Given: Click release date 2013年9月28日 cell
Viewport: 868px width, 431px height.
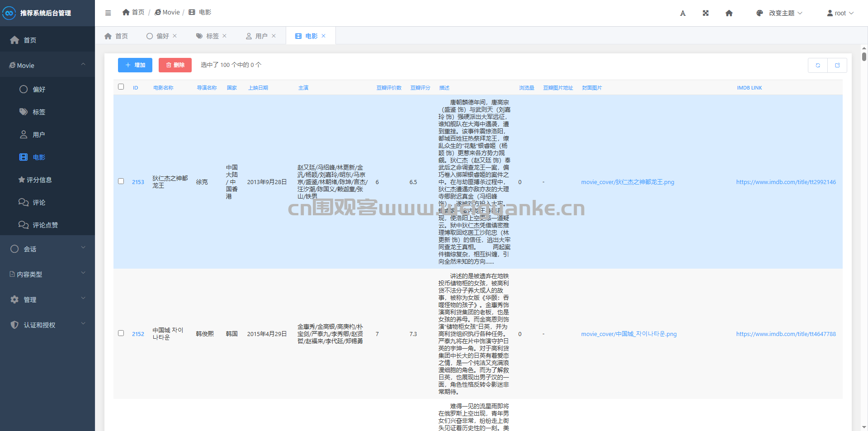Looking at the screenshot, I should click(267, 182).
